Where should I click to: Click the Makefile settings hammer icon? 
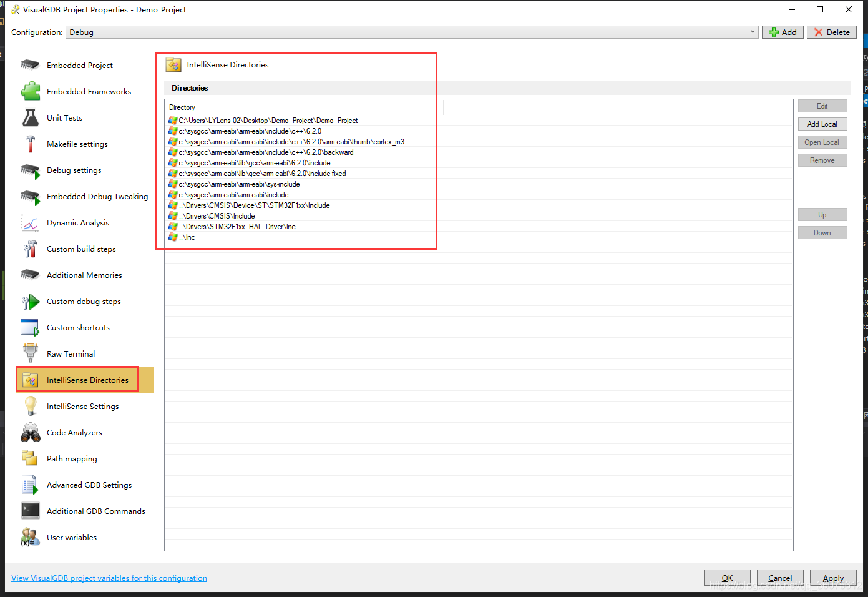[30, 144]
